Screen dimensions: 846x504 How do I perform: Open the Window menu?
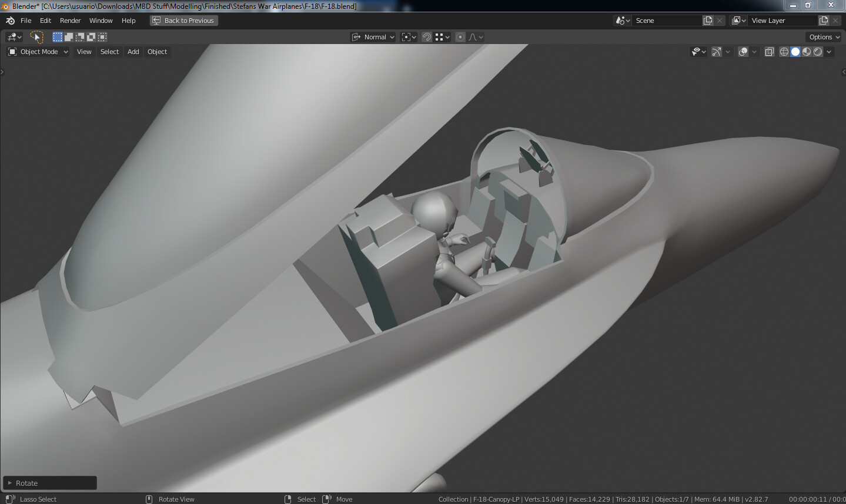pos(101,21)
